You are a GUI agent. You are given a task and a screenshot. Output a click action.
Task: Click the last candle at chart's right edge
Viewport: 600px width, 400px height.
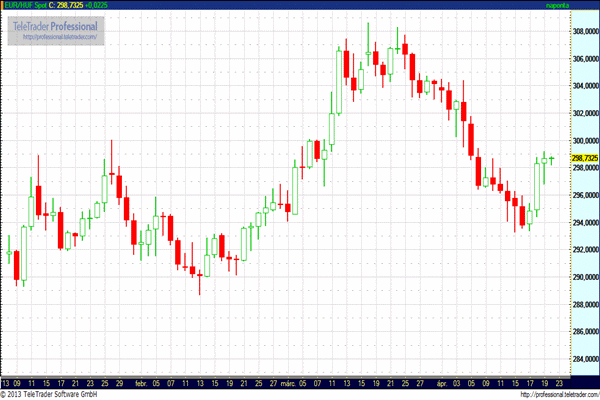(x=550, y=159)
